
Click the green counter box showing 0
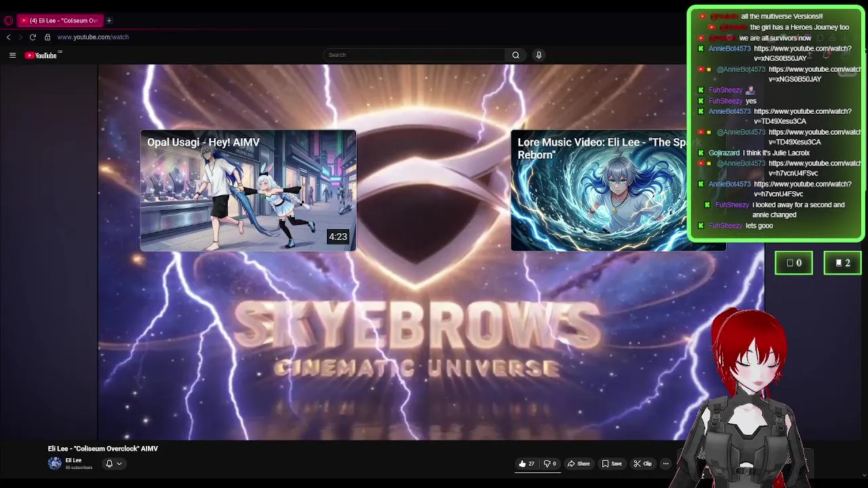pyautogui.click(x=794, y=263)
